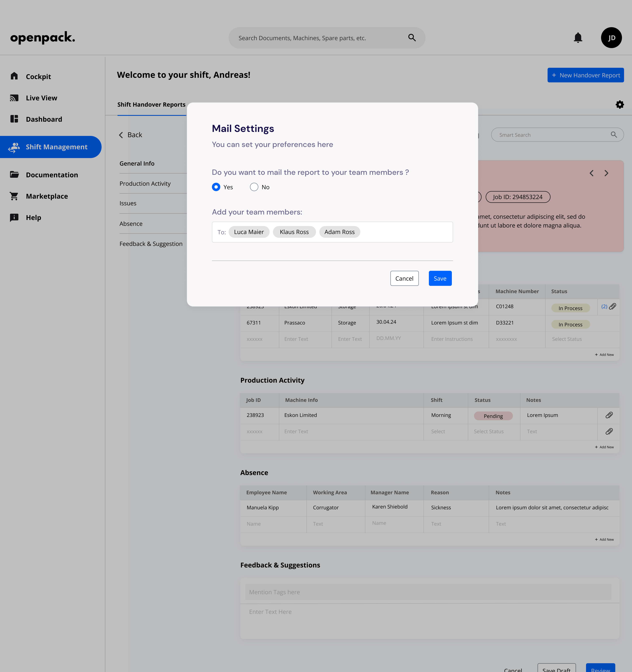Click Add New under Production Activity
Screen dimensions: 632x672
pyautogui.click(x=604, y=447)
